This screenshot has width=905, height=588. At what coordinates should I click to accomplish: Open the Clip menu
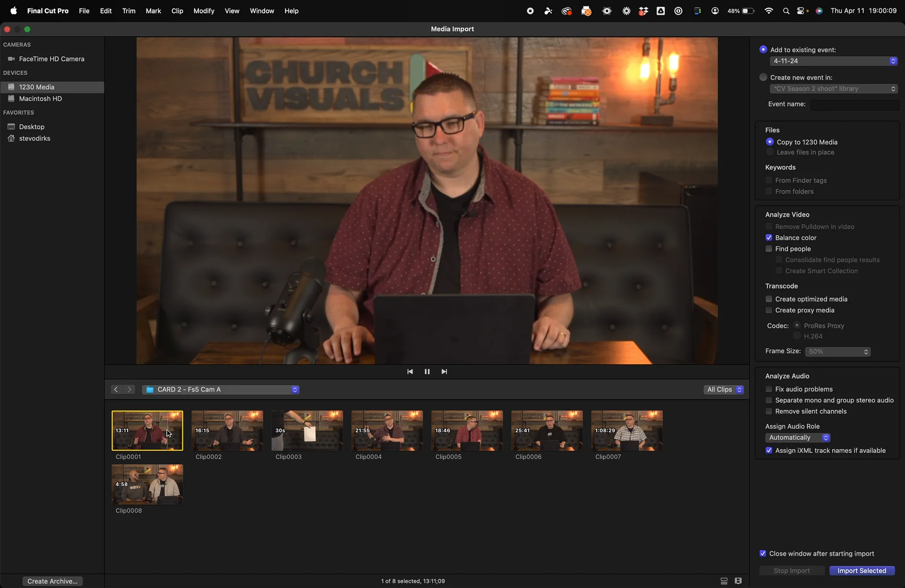click(177, 11)
